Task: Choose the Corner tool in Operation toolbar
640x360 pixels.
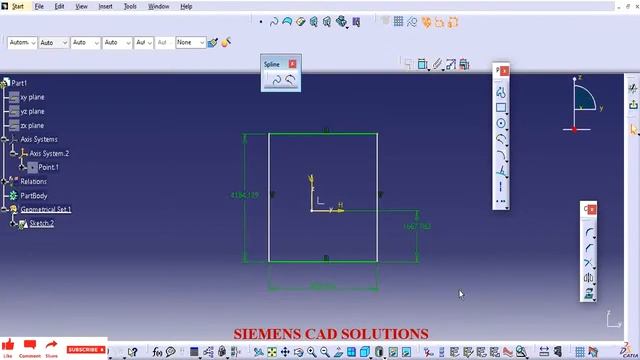Action: 589,233
